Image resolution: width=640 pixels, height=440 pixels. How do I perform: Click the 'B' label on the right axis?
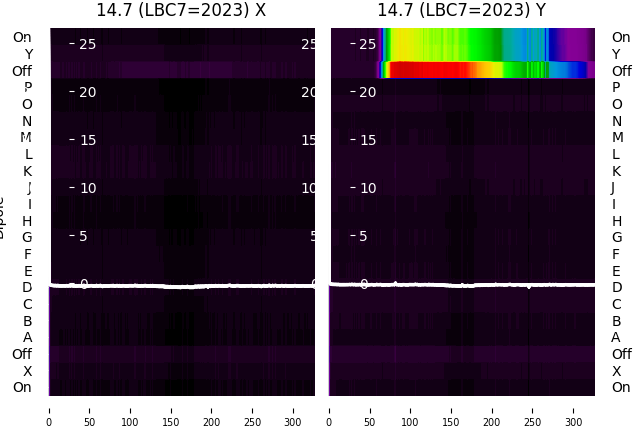coord(616,321)
